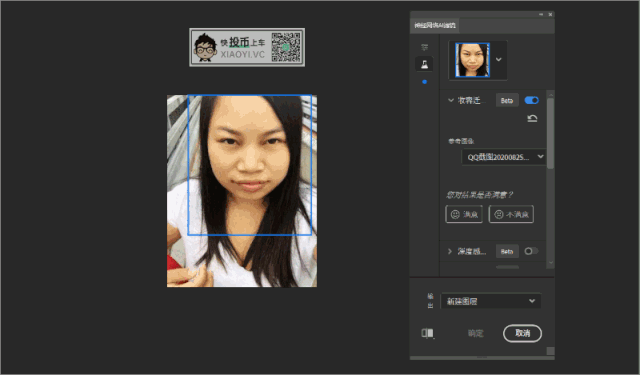This screenshot has height=375, width=640.
Task: Click the woman's photo on the canvas
Action: pos(242,191)
